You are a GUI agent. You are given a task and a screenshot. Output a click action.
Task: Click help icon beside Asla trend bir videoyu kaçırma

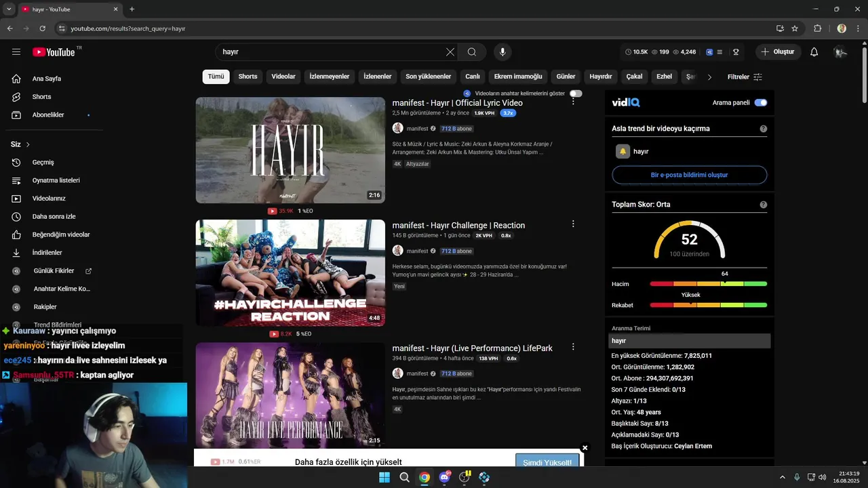pos(764,129)
